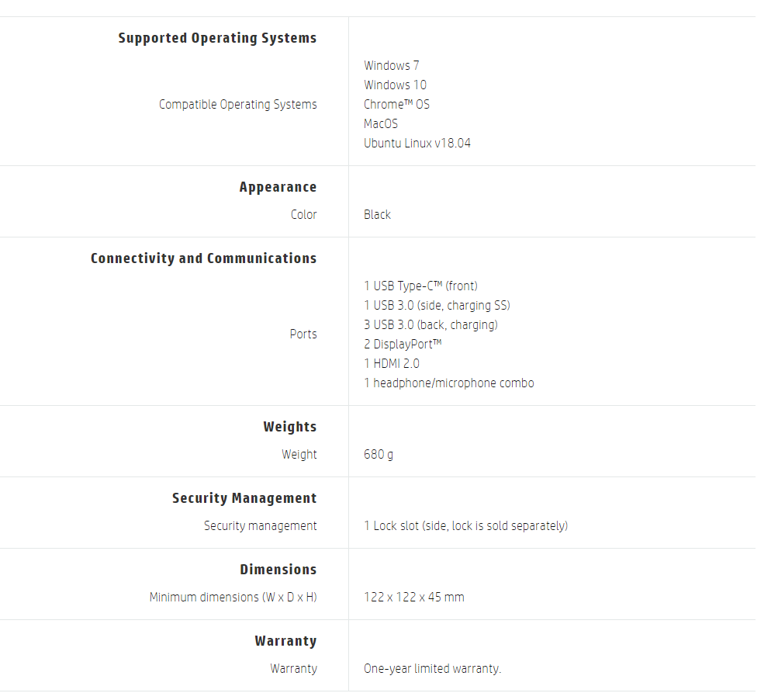778x700 pixels.
Task: Click the Supported Operating Systems heading
Action: click(x=217, y=38)
